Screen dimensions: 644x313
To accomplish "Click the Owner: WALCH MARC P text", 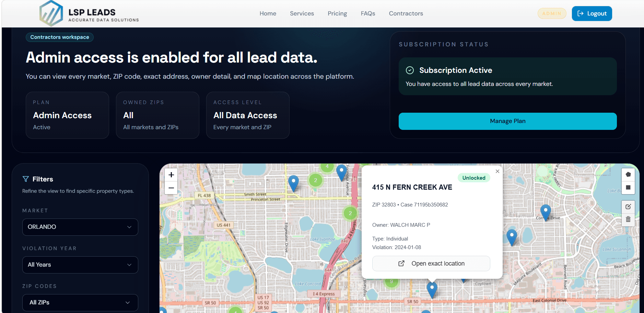I will click(401, 225).
